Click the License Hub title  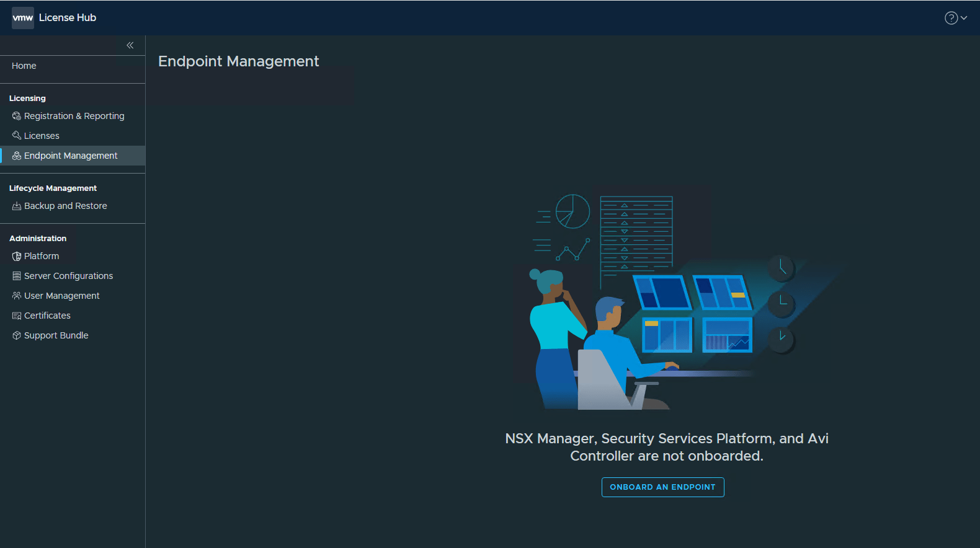[68, 18]
